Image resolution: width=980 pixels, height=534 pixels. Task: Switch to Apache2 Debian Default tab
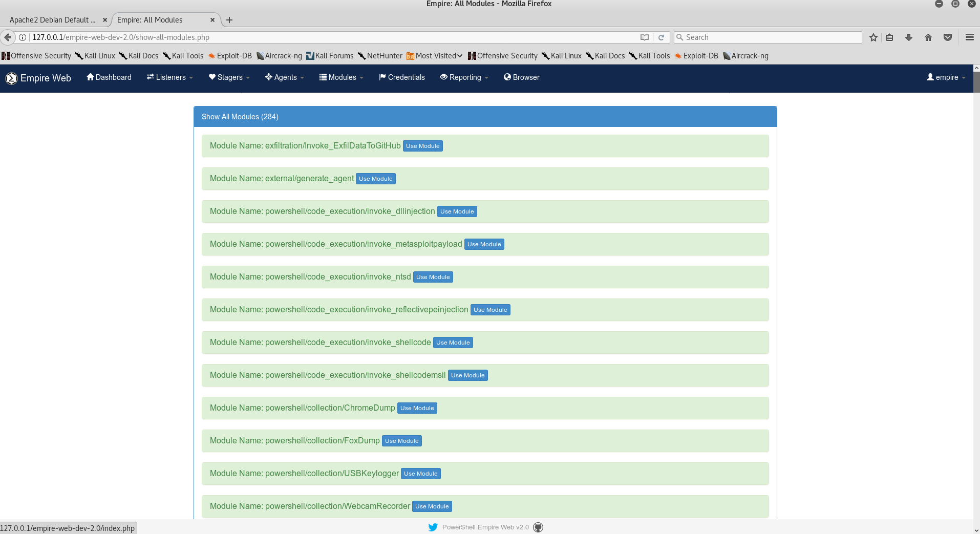click(x=52, y=20)
